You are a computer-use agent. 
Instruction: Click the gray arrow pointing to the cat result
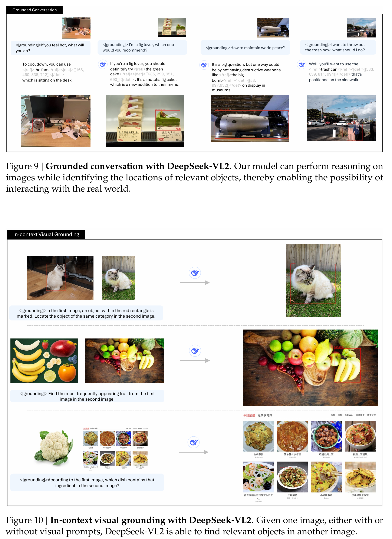[x=195, y=282]
